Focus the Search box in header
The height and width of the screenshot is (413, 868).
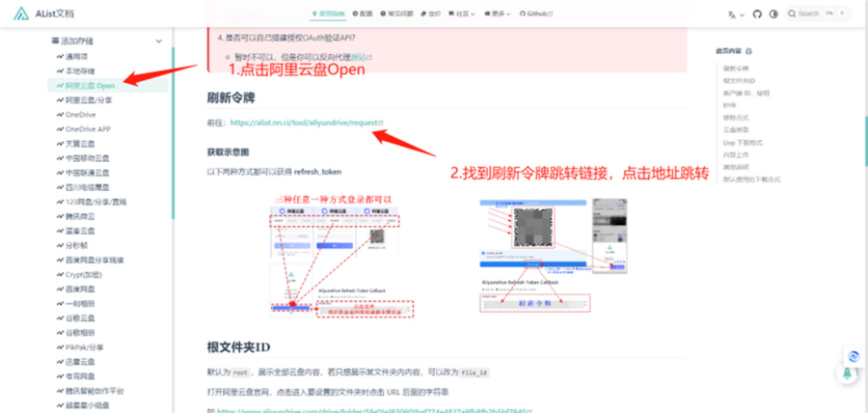click(818, 14)
